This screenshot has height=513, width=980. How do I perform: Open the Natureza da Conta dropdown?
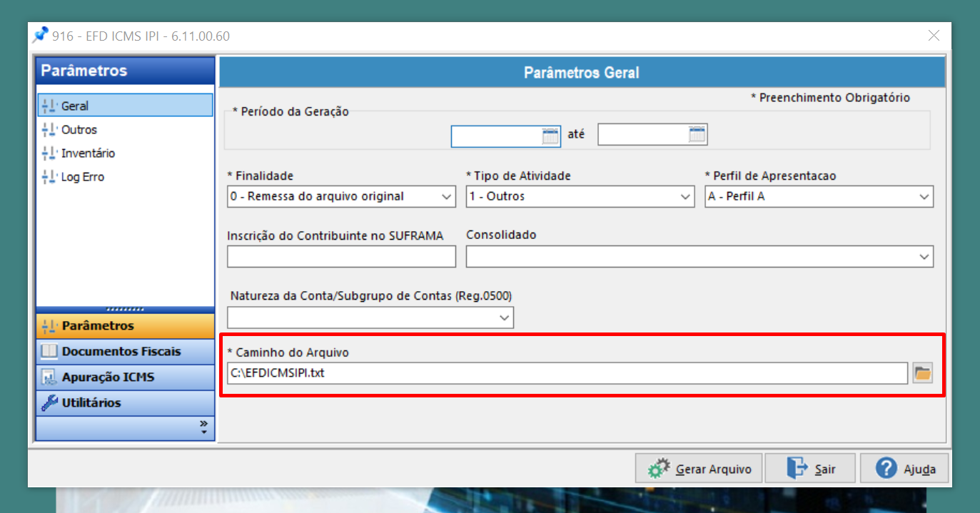pyautogui.click(x=505, y=318)
